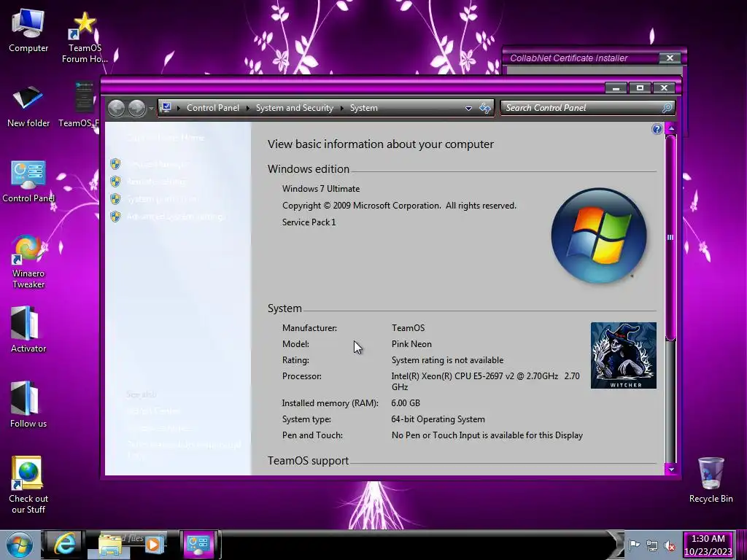
Task: Open Windows Explorer taskbar folder icon
Action: 109,545
